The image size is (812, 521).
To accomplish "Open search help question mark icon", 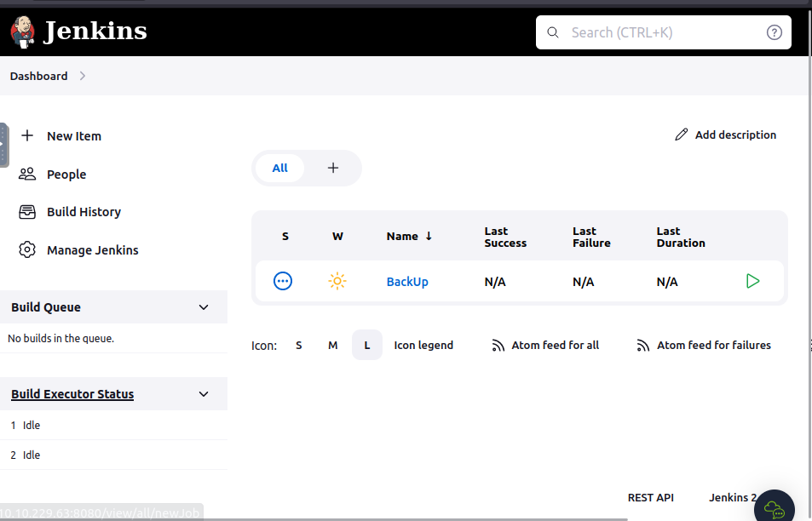I will pyautogui.click(x=775, y=32).
